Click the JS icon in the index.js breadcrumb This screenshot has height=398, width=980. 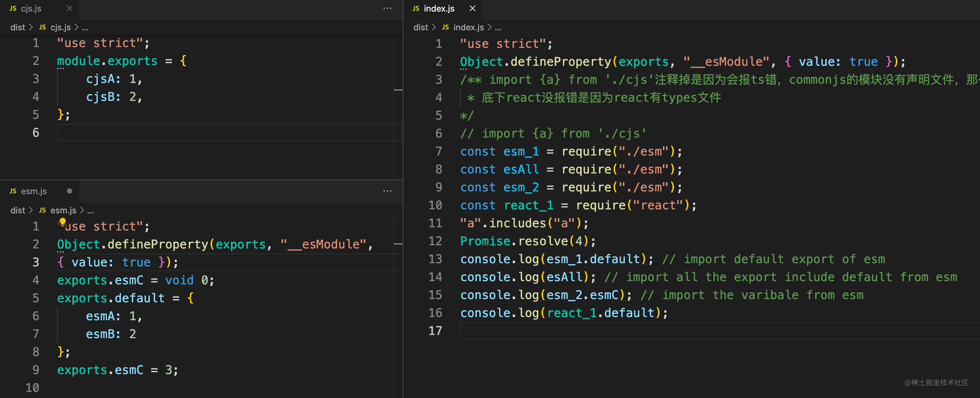[445, 27]
